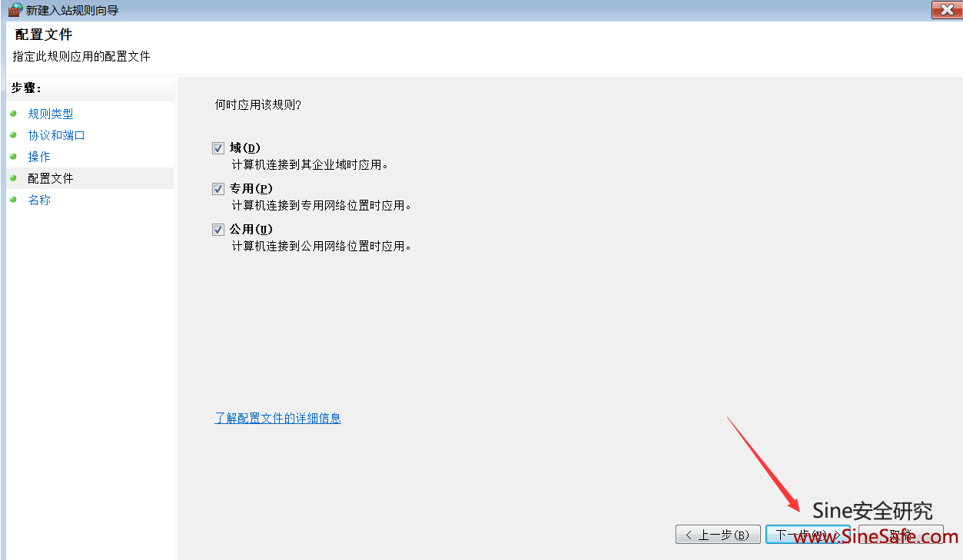
Task: Click the firewall wizard icon in title bar
Action: click(15, 10)
